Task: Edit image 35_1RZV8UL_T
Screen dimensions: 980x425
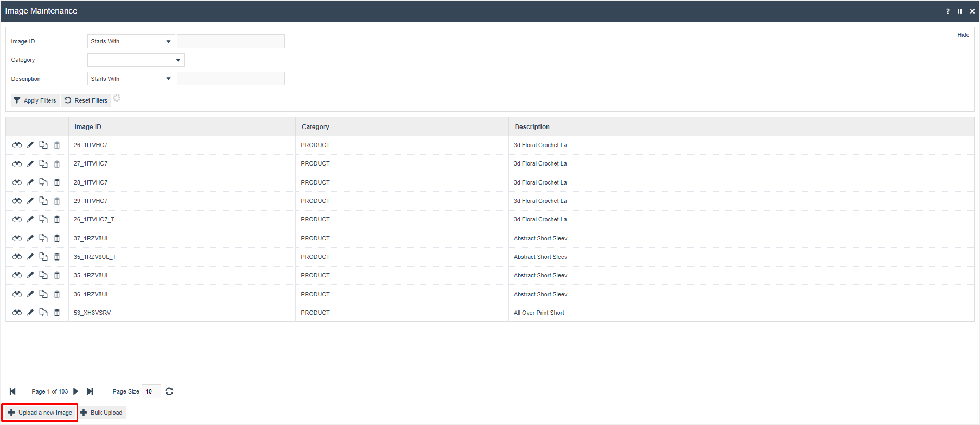Action: pyautogui.click(x=30, y=257)
